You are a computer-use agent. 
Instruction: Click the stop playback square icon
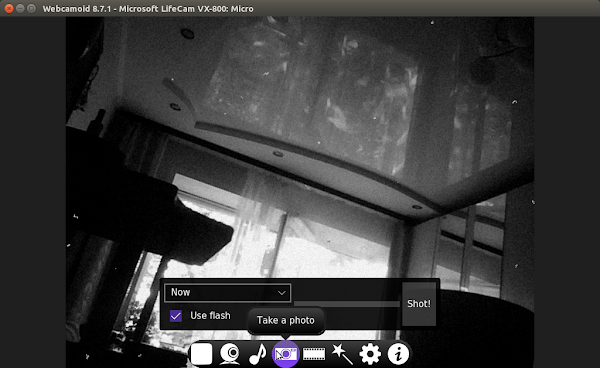201,354
